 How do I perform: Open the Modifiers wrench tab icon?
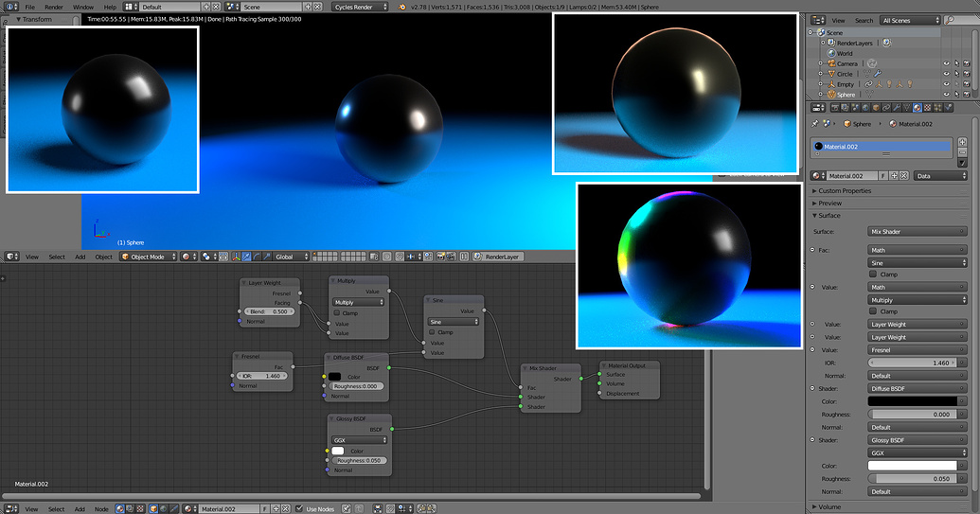[x=897, y=107]
